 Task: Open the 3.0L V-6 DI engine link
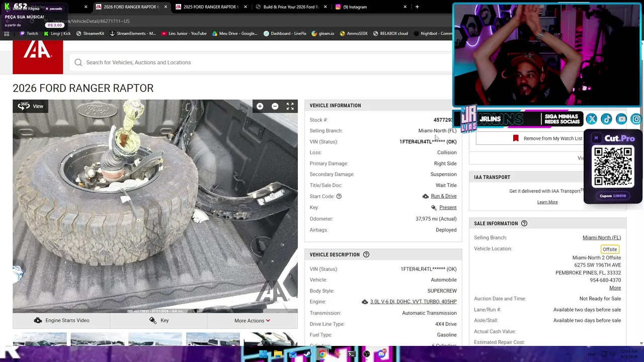[x=414, y=302]
